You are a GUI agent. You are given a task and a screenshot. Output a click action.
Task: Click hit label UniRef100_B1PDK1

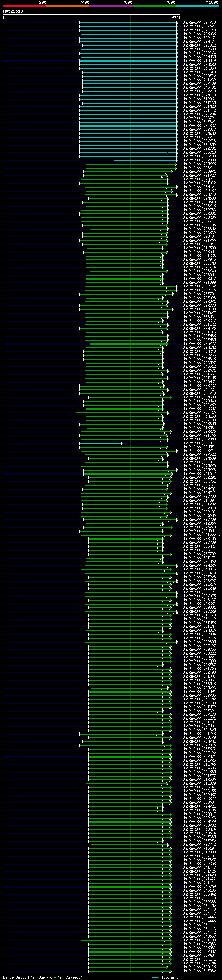199,99
